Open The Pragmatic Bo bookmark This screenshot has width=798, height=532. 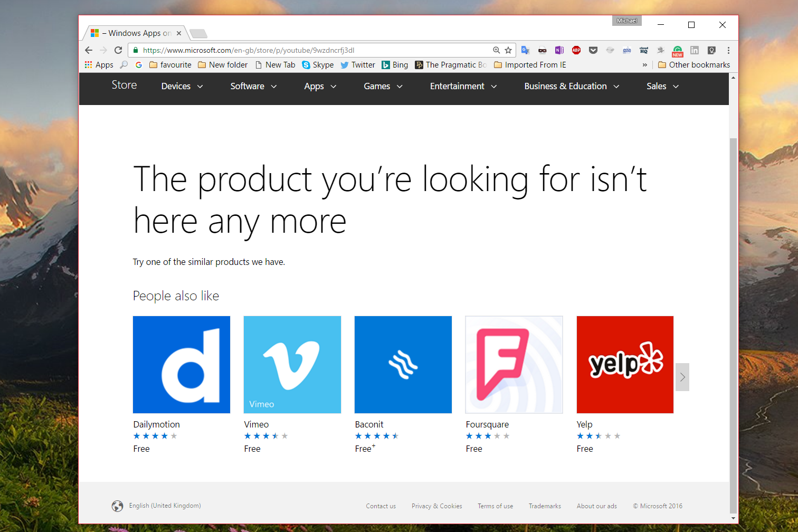click(x=451, y=65)
